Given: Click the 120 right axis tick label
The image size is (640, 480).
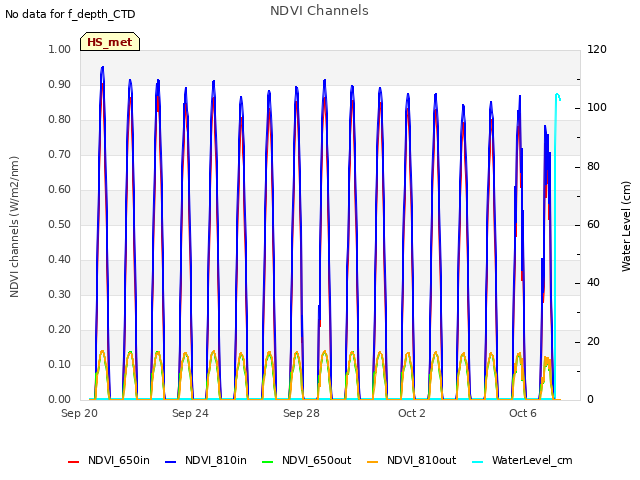Looking at the screenshot, I should pos(597,49).
